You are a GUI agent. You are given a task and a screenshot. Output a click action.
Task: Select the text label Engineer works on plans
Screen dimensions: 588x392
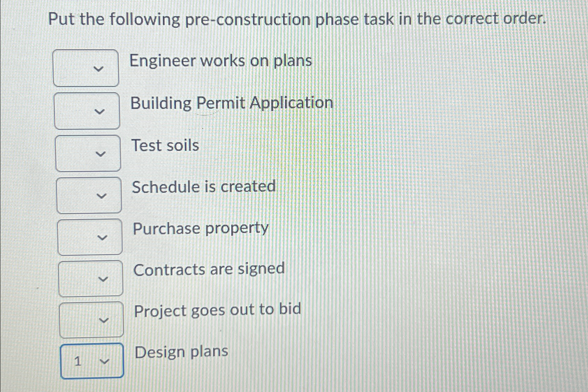tap(220, 61)
